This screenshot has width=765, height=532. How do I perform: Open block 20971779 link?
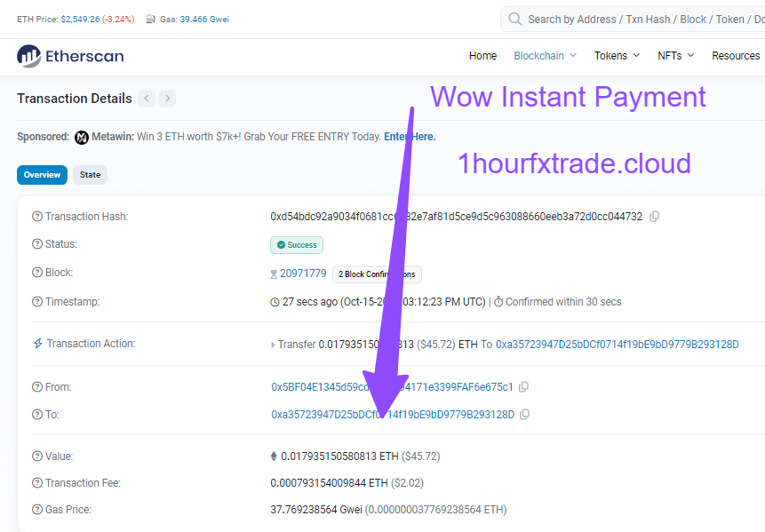[303, 273]
